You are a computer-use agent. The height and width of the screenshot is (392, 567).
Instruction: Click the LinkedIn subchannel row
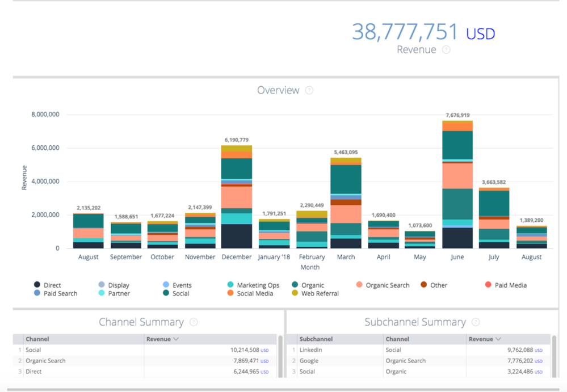pyautogui.click(x=311, y=350)
